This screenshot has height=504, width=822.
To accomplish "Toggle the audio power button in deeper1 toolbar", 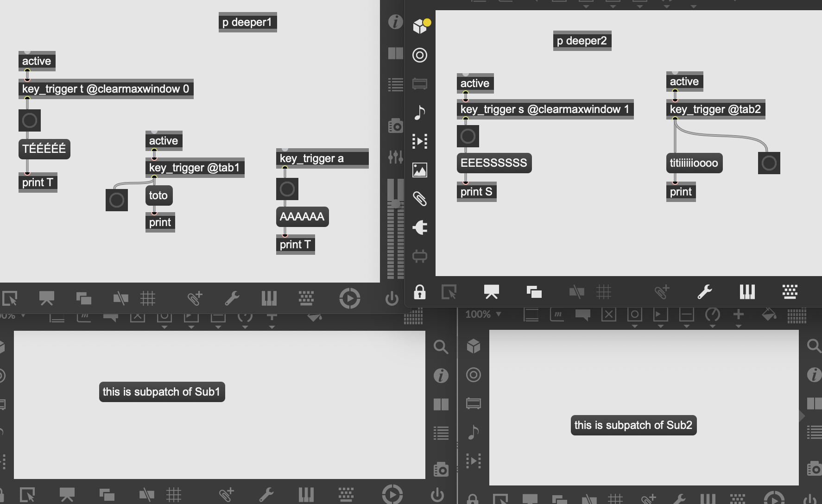I will [x=392, y=298].
